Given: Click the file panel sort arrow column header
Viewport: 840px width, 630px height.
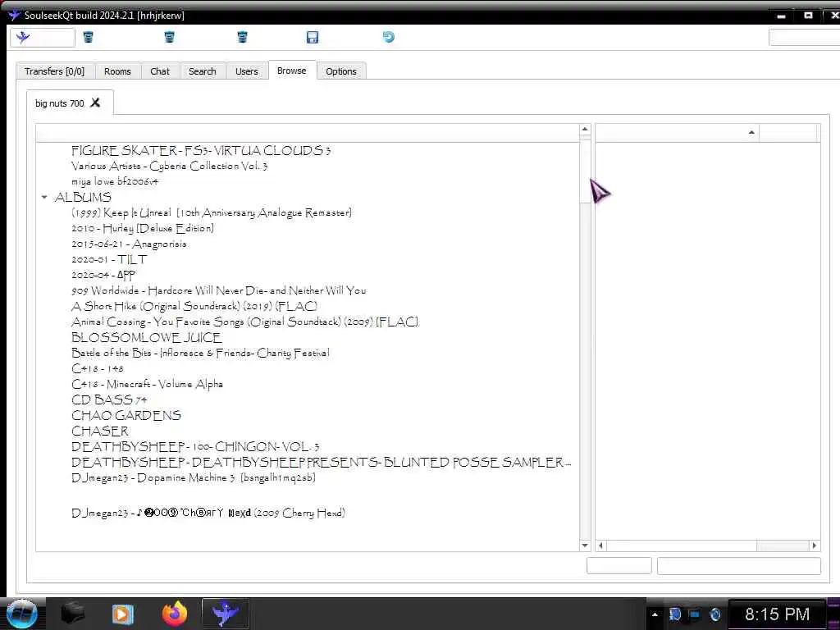Looking at the screenshot, I should [x=677, y=132].
